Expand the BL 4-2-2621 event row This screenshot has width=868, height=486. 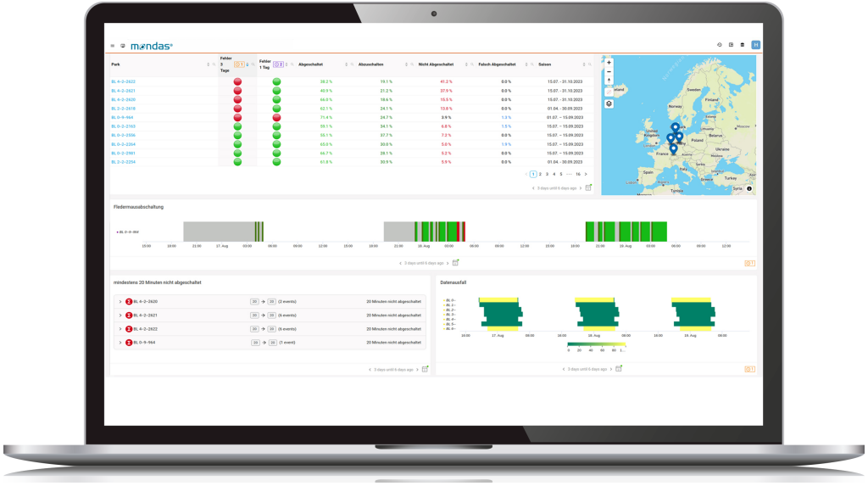coord(120,316)
